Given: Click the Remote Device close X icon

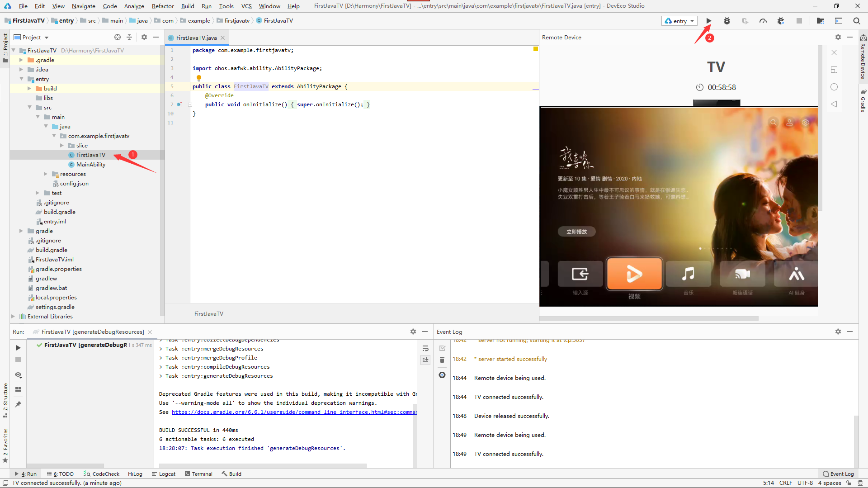Looking at the screenshot, I should click(x=834, y=52).
